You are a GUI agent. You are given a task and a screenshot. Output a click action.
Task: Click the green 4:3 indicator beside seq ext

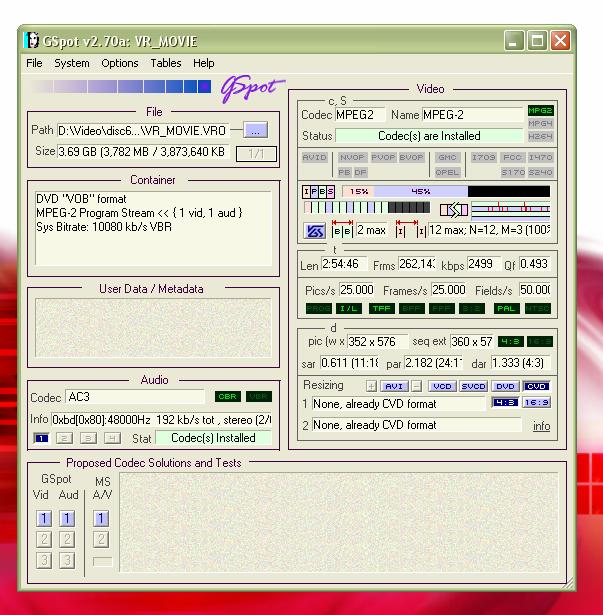tap(510, 342)
